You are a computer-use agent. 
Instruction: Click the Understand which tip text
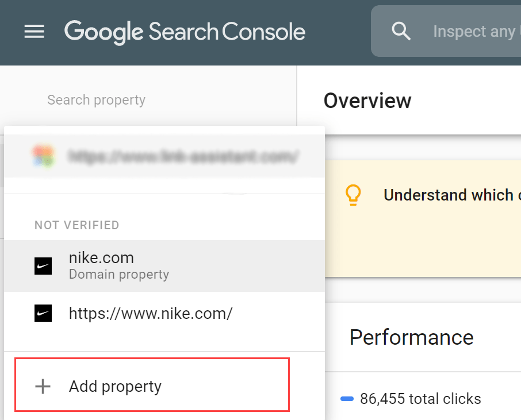(x=452, y=195)
